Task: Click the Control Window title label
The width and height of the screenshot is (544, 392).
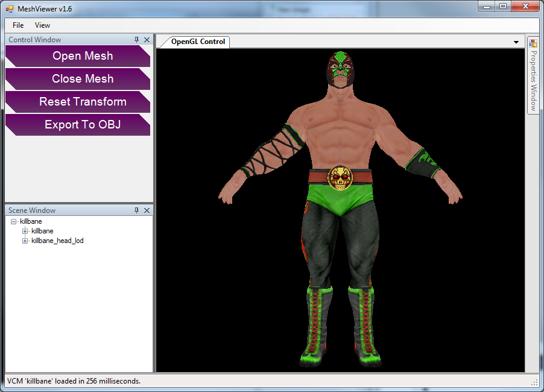Action: (x=35, y=40)
